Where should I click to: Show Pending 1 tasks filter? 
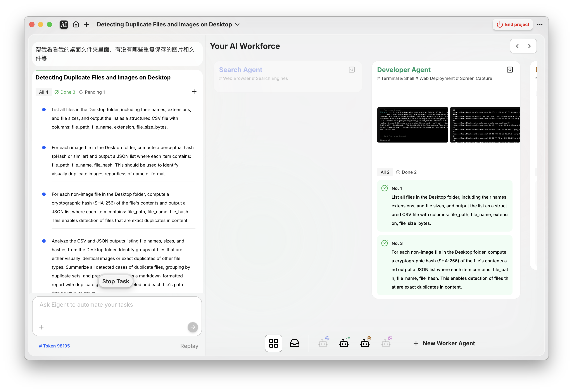(x=92, y=92)
